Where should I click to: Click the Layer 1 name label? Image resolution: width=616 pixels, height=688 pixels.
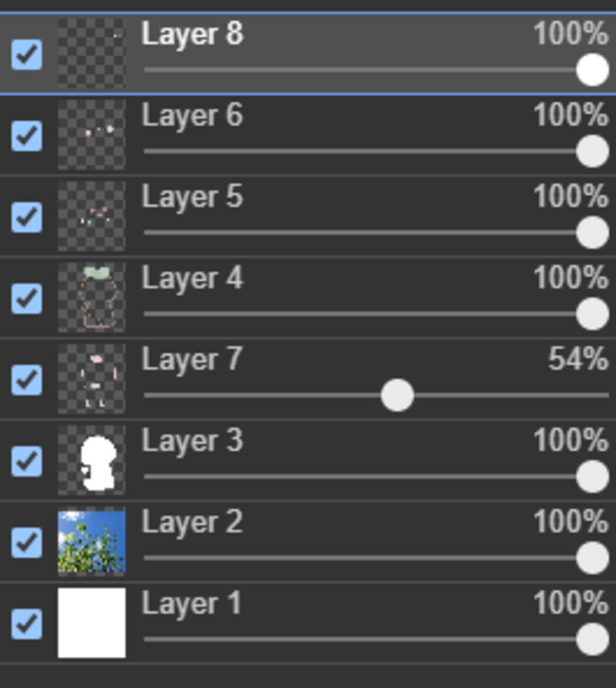[x=191, y=603]
